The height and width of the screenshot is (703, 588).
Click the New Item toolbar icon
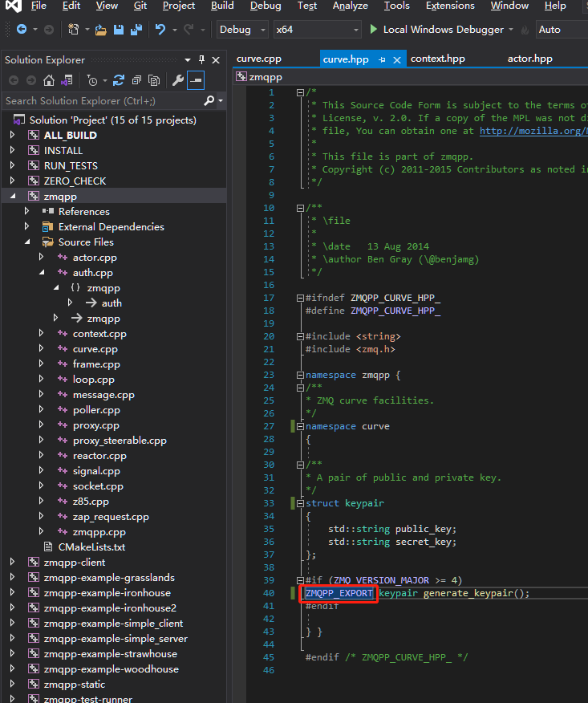[73, 30]
